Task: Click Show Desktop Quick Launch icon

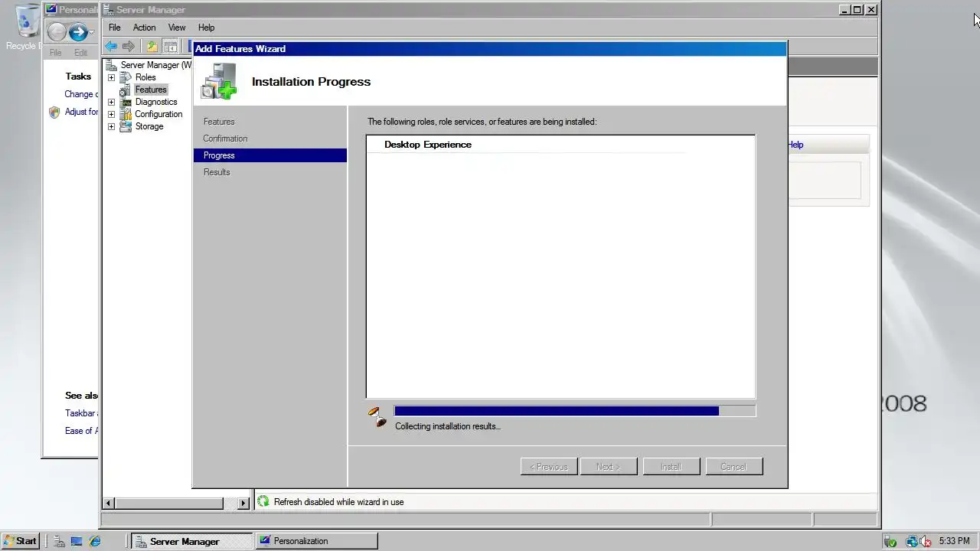Action: click(x=77, y=541)
